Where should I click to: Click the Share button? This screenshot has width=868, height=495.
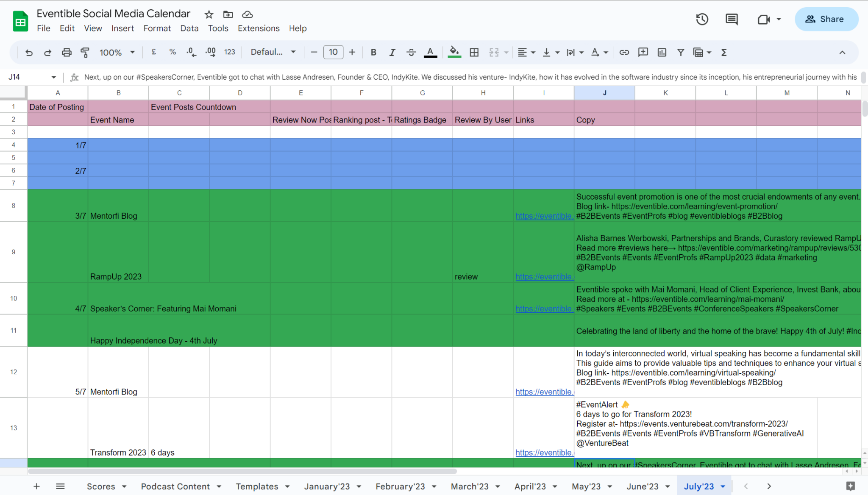[x=826, y=19]
